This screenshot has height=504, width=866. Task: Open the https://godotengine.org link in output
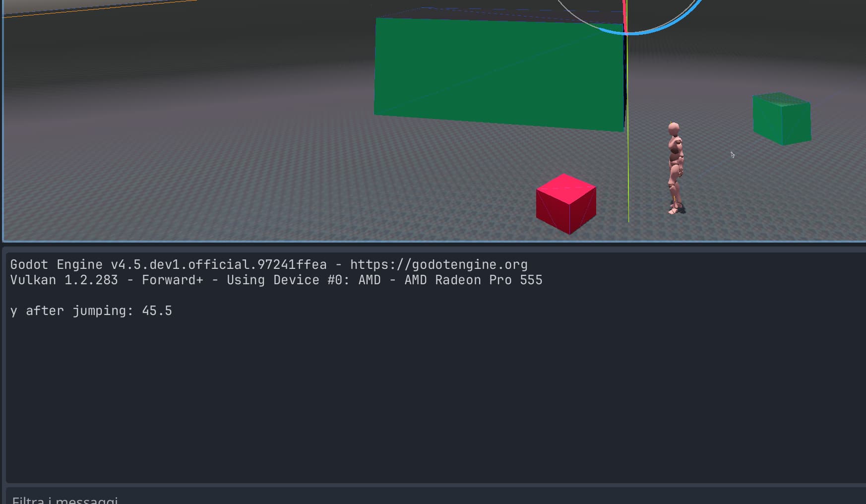[x=438, y=265]
